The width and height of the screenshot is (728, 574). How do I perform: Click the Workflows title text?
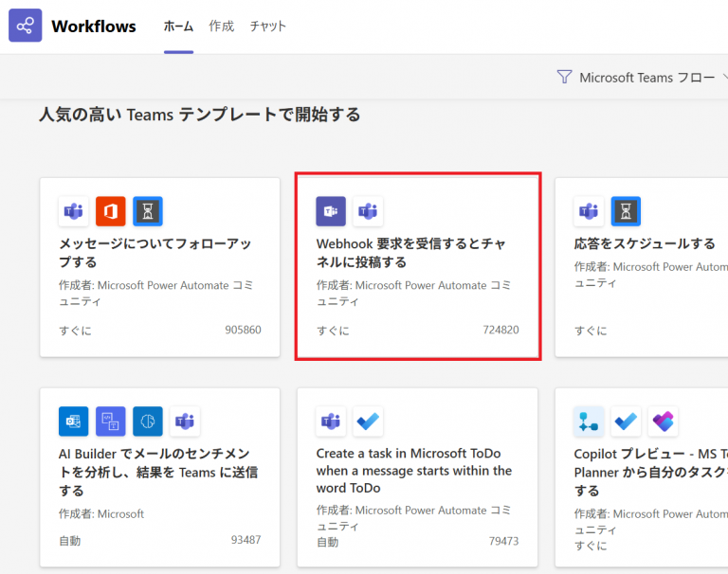[x=94, y=27]
